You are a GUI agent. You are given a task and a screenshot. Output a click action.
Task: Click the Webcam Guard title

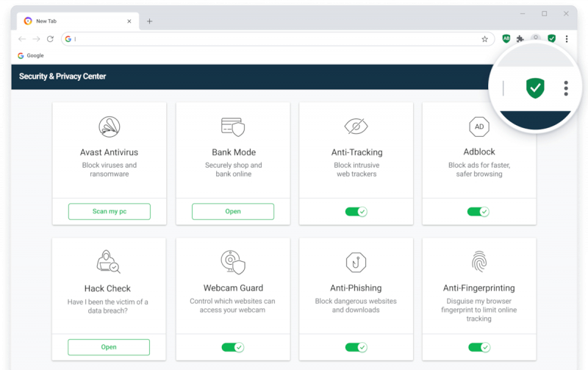(233, 288)
